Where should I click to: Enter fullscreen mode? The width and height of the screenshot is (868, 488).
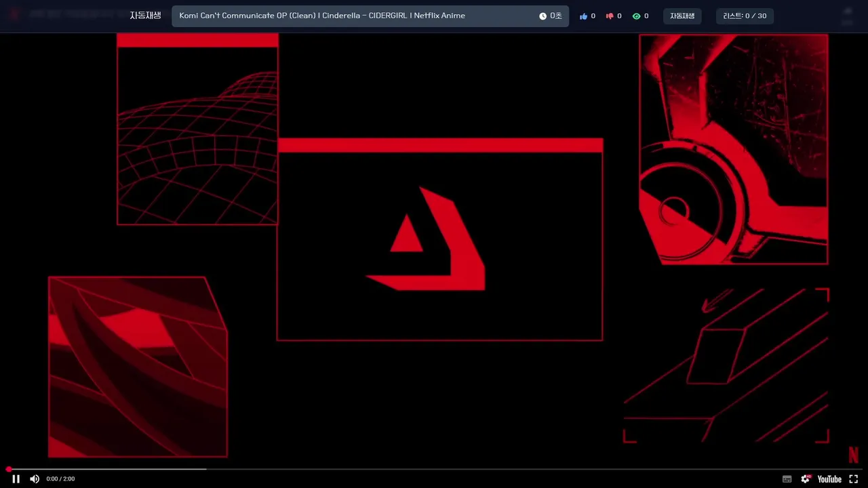click(853, 479)
